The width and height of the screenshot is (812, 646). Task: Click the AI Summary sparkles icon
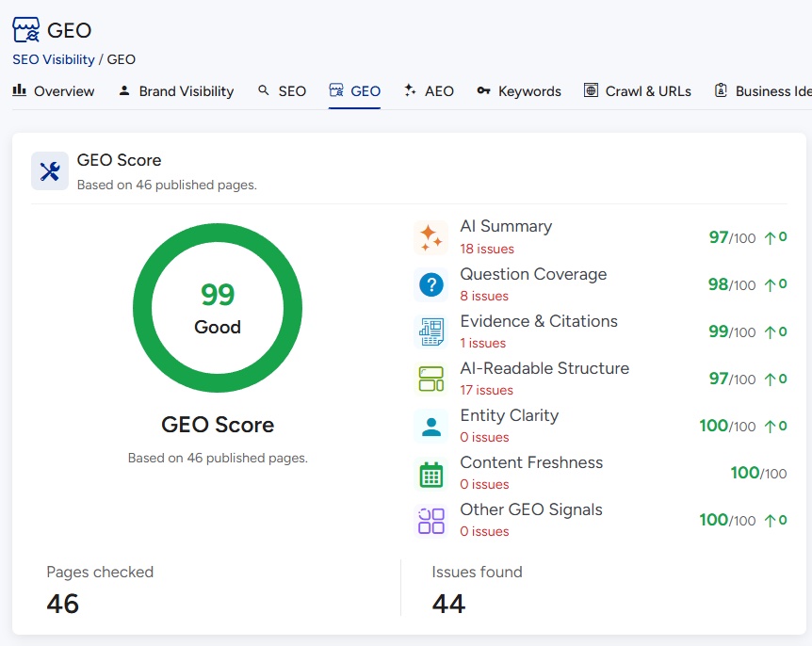430,237
